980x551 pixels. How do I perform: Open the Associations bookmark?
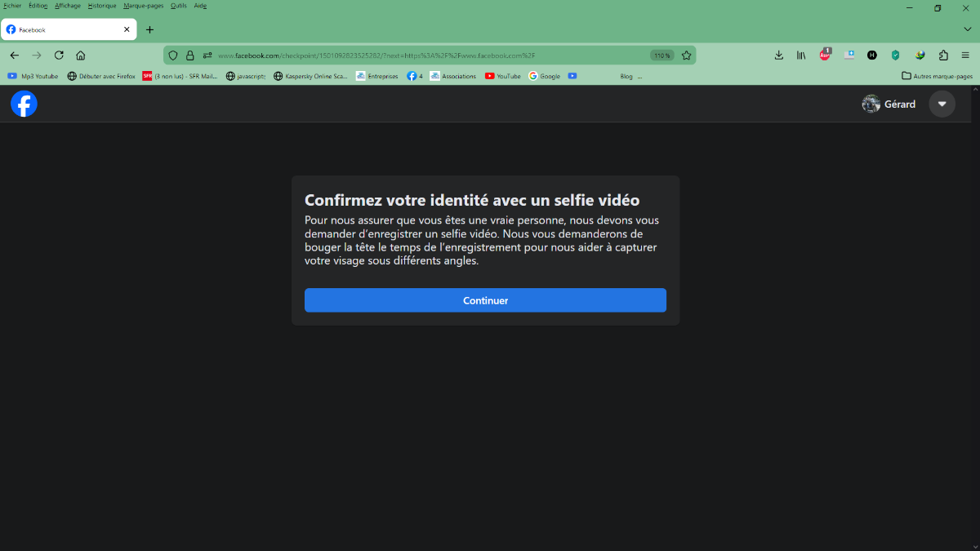(x=453, y=76)
